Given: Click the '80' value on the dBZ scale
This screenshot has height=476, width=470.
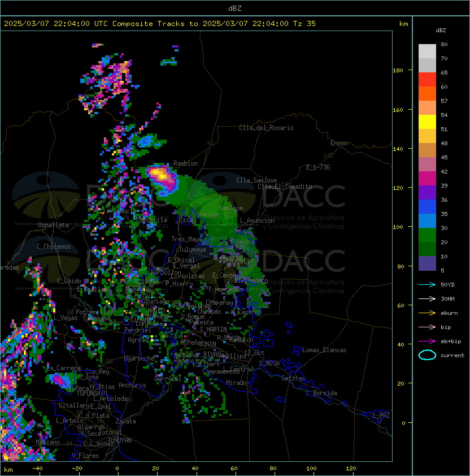Looking at the screenshot, I should pyautogui.click(x=444, y=44).
